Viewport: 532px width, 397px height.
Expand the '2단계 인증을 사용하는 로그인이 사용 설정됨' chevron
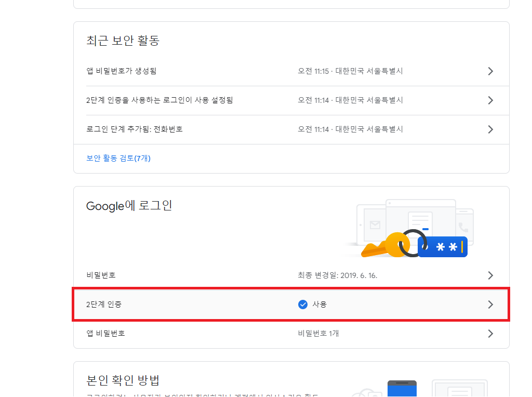click(x=490, y=100)
